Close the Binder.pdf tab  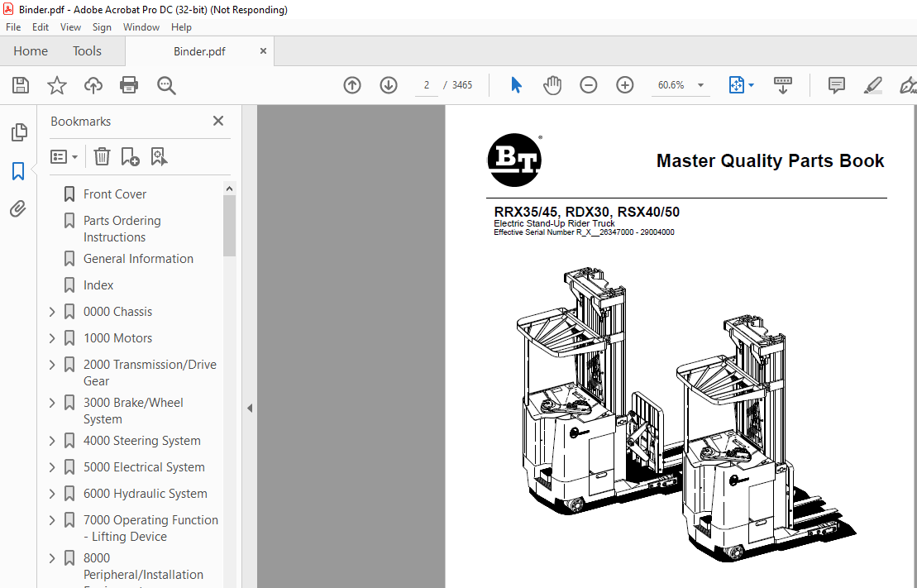tap(263, 51)
